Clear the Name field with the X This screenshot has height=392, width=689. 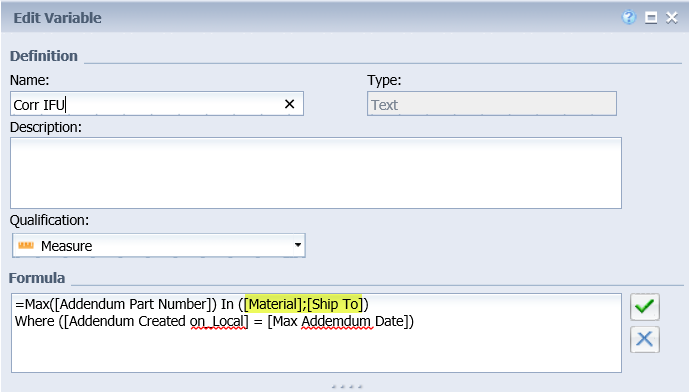click(x=289, y=104)
